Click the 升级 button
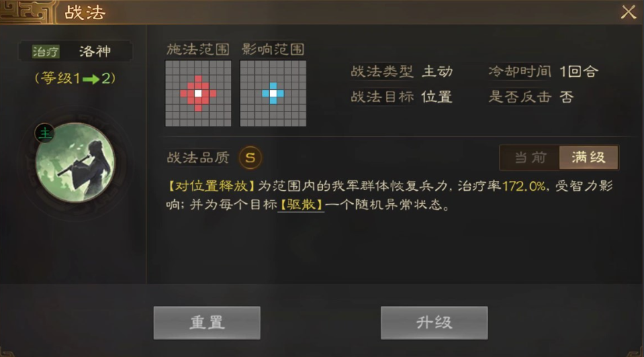Viewport: 644px width, 357px height. coord(434,323)
